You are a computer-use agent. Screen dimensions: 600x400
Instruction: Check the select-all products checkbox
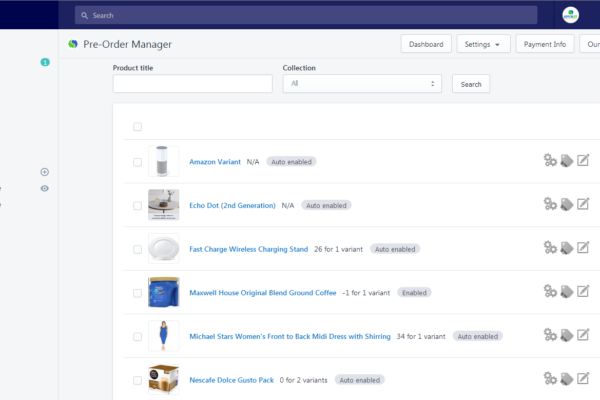point(137,127)
